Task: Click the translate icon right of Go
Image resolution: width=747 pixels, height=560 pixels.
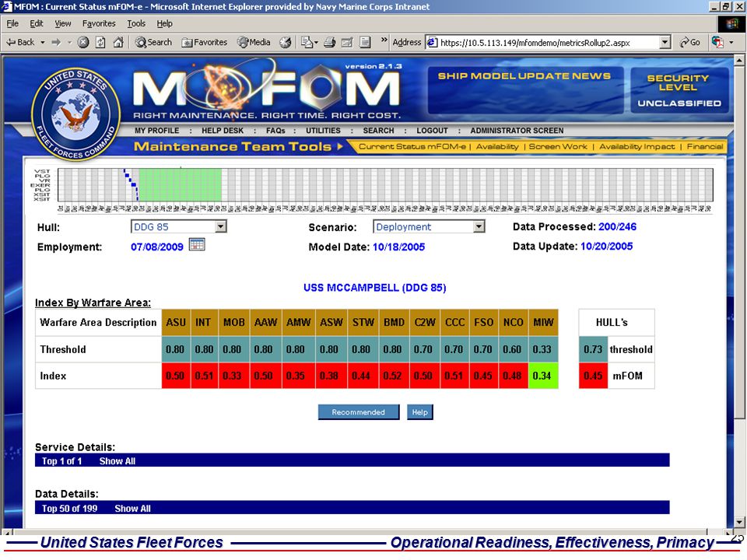Action: 718,42
